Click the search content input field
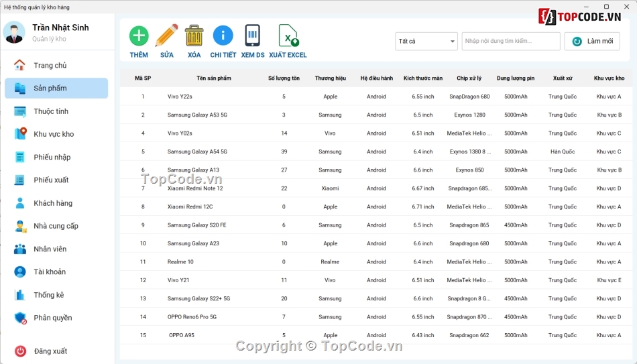Screen dimensions: 637x364 coord(511,41)
